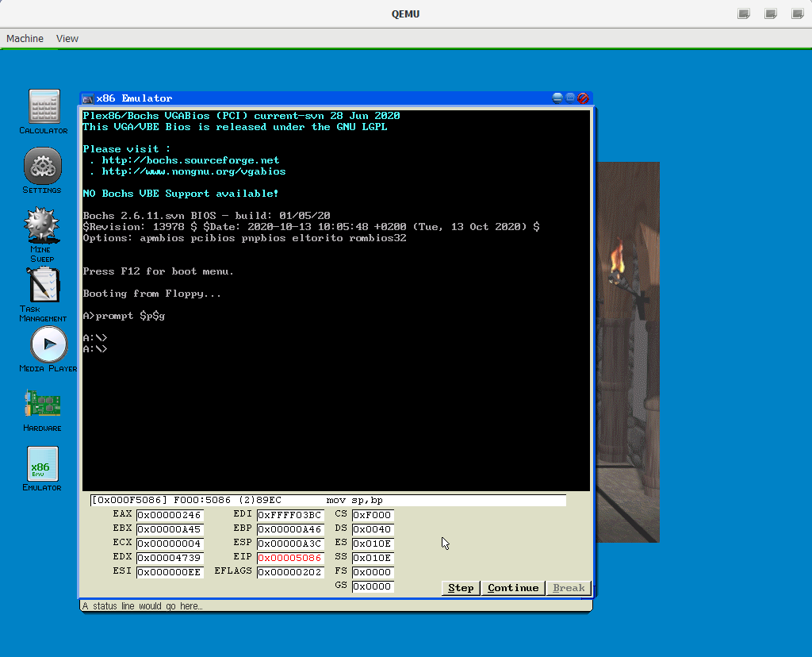812x657 pixels.
Task: Click the EDX register value field
Action: 170,558
